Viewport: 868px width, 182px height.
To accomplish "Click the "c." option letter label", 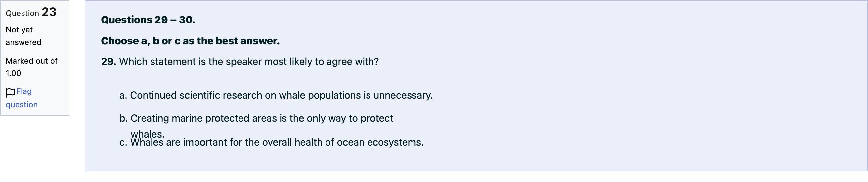I will coord(123,143).
